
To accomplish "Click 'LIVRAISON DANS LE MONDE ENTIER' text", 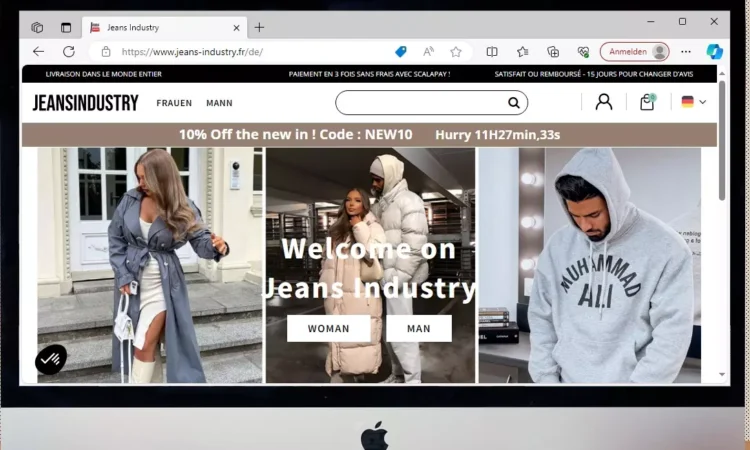I will click(x=103, y=74).
